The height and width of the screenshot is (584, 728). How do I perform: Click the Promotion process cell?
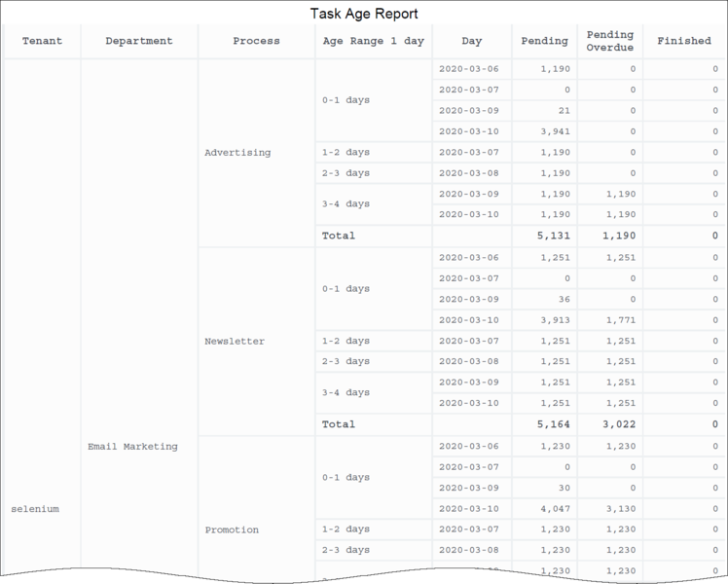[x=232, y=529]
